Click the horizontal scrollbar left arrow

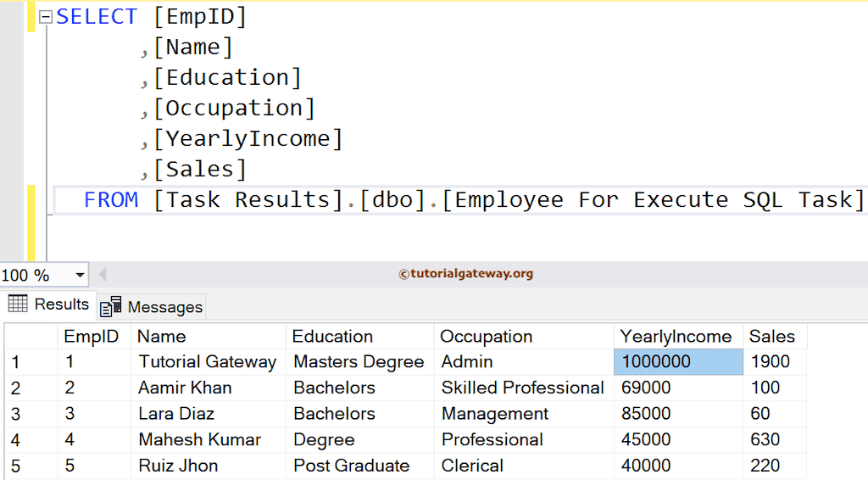click(103, 275)
